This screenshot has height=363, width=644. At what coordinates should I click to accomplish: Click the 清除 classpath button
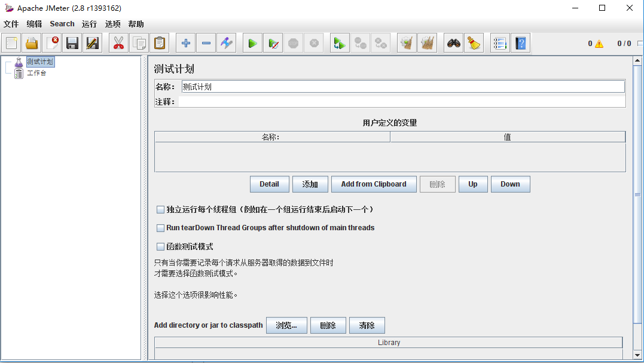(367, 325)
